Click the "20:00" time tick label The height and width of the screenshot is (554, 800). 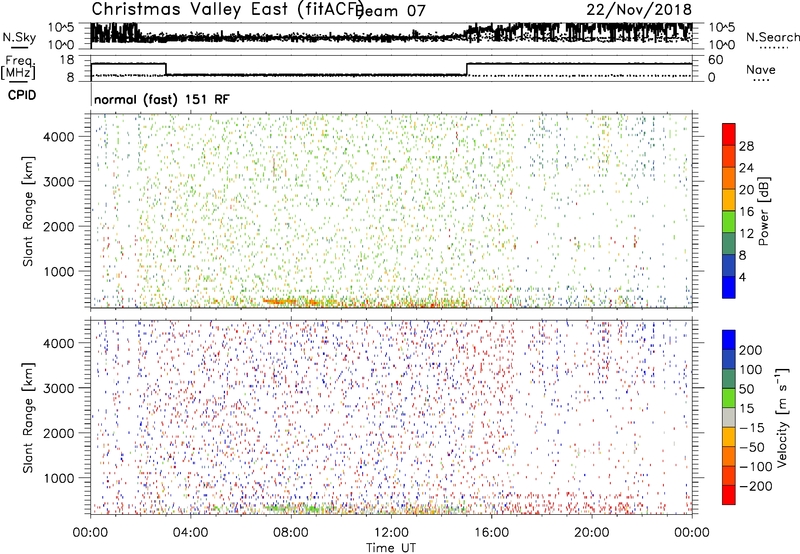591,533
